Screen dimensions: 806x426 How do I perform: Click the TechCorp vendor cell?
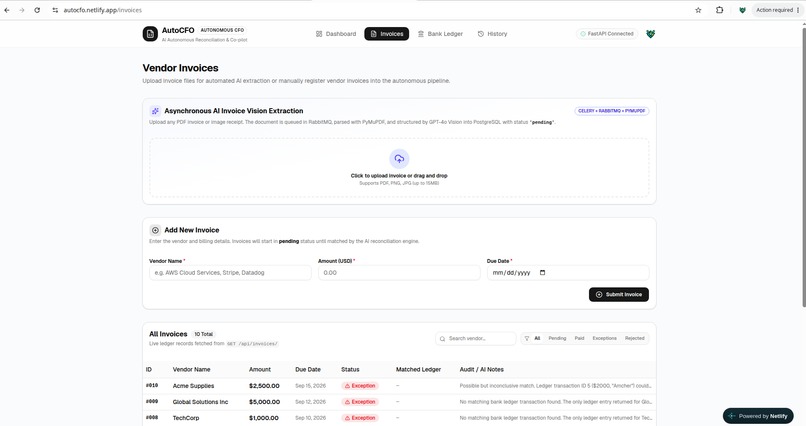coord(186,418)
